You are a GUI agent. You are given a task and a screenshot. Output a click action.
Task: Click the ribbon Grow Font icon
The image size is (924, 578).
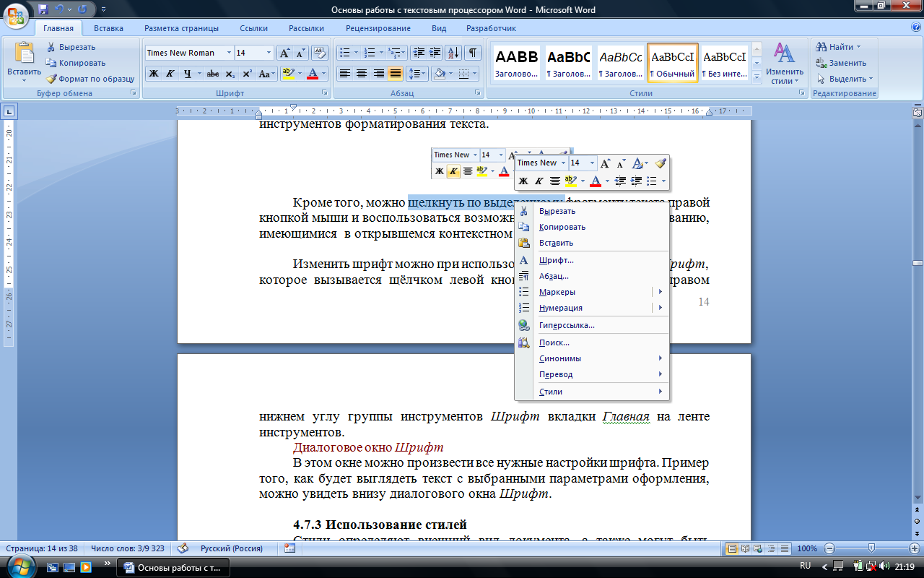[x=284, y=53]
